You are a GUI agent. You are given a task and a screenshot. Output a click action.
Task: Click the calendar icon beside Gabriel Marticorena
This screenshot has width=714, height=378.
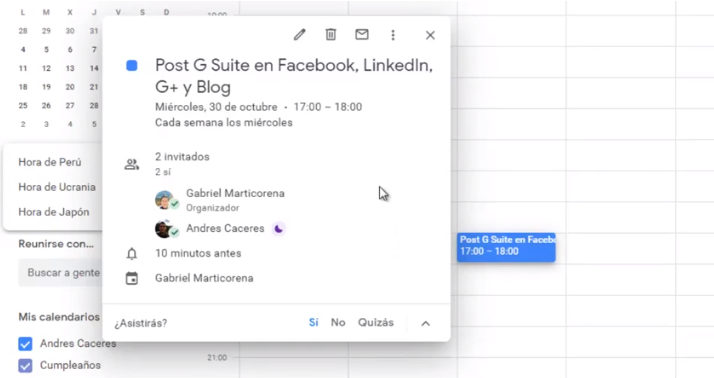click(132, 278)
